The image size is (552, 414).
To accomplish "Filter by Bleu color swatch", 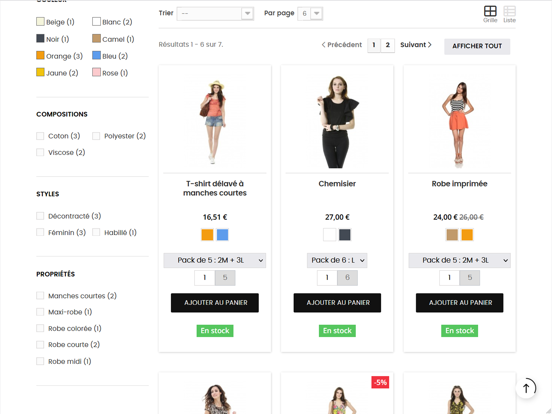I will (x=96, y=55).
